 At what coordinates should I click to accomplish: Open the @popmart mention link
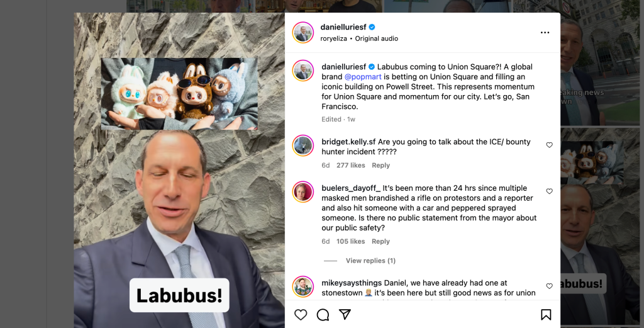point(363,77)
